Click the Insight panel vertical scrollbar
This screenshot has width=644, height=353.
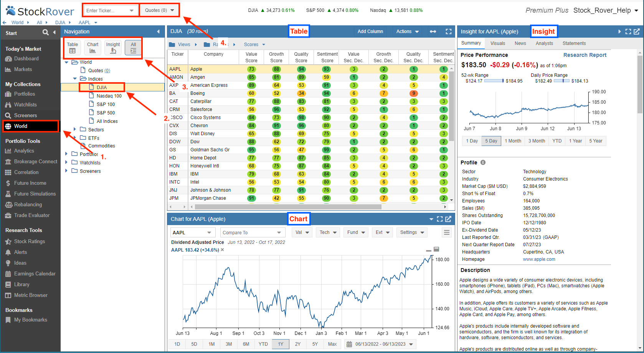point(639,85)
